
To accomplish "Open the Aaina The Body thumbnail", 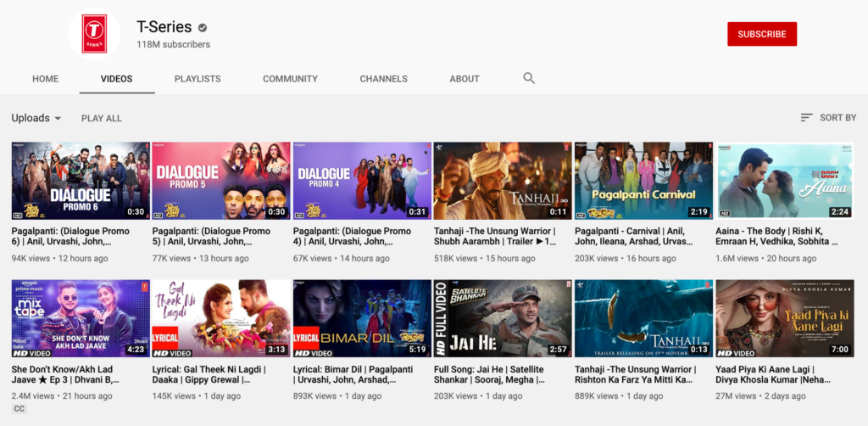I will 784,181.
